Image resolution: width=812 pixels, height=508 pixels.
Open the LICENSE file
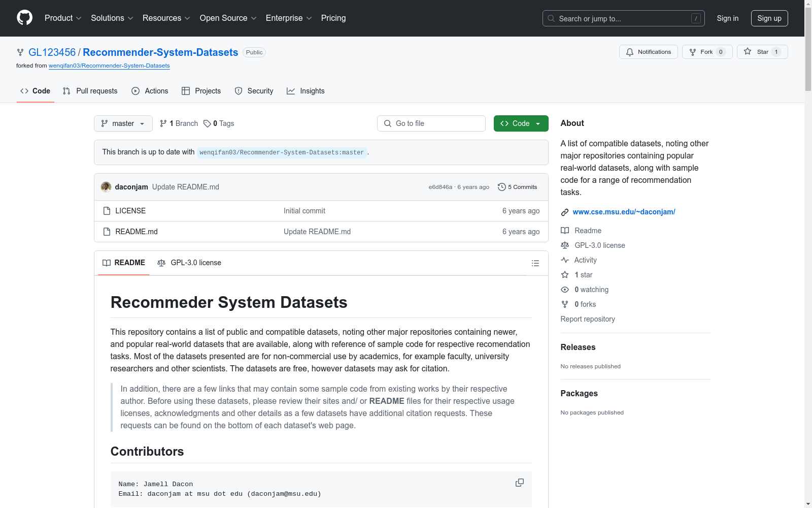point(130,211)
